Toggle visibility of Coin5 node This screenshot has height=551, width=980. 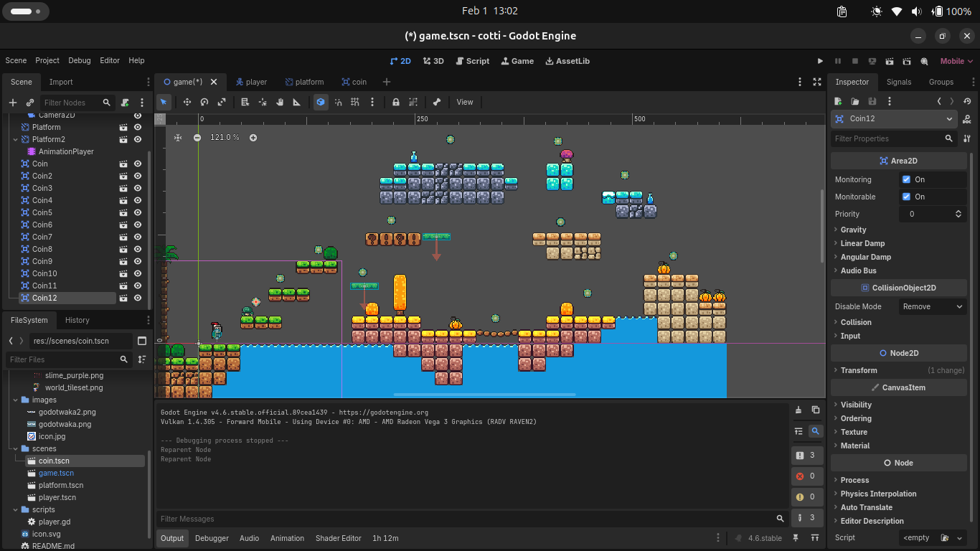coord(138,212)
